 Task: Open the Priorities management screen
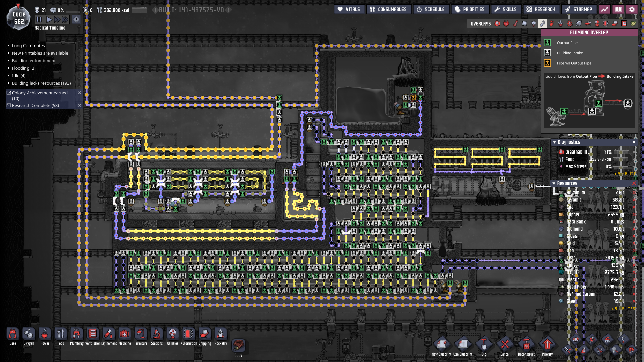470,9
